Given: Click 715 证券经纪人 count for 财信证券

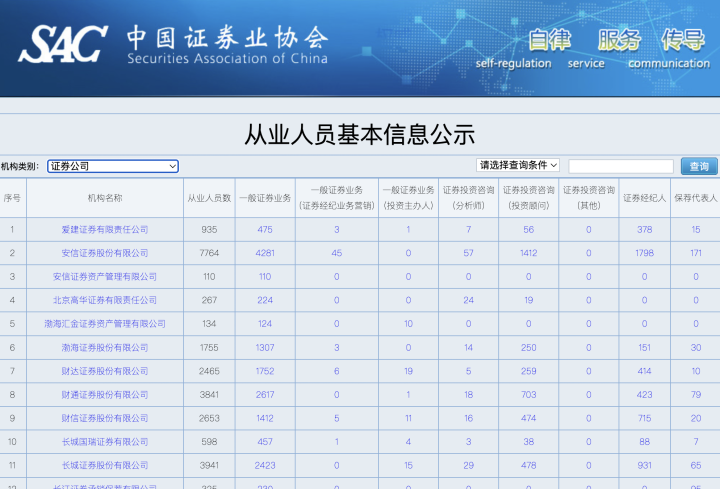Looking at the screenshot, I should click(644, 418).
